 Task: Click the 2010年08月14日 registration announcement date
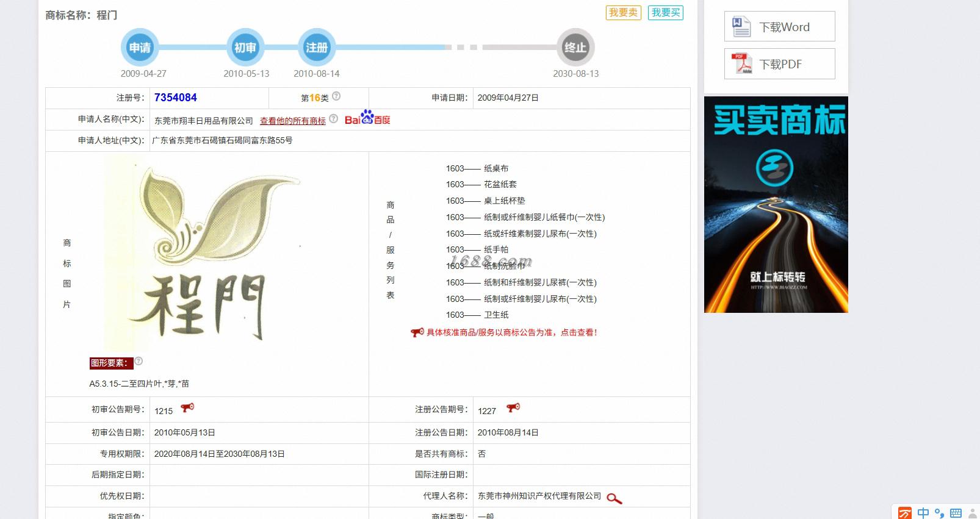(x=508, y=432)
